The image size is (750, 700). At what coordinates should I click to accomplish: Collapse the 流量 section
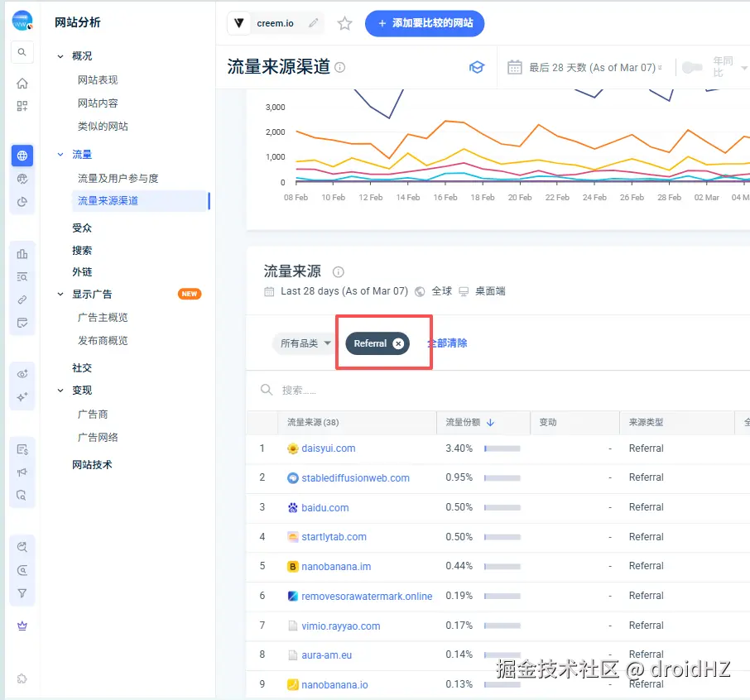tap(60, 155)
